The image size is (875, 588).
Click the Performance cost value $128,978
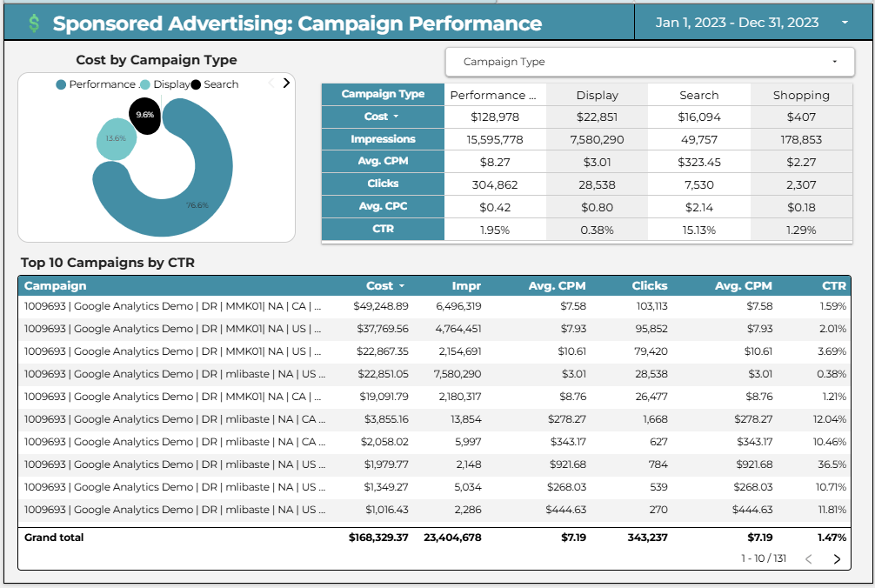pyautogui.click(x=494, y=117)
